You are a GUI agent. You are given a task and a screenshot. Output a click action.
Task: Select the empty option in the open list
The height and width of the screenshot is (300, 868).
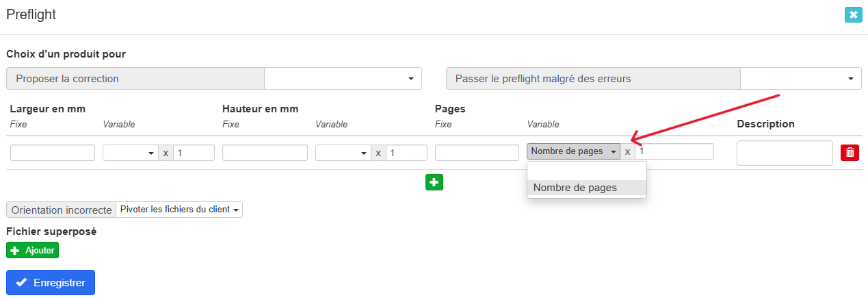click(586, 171)
